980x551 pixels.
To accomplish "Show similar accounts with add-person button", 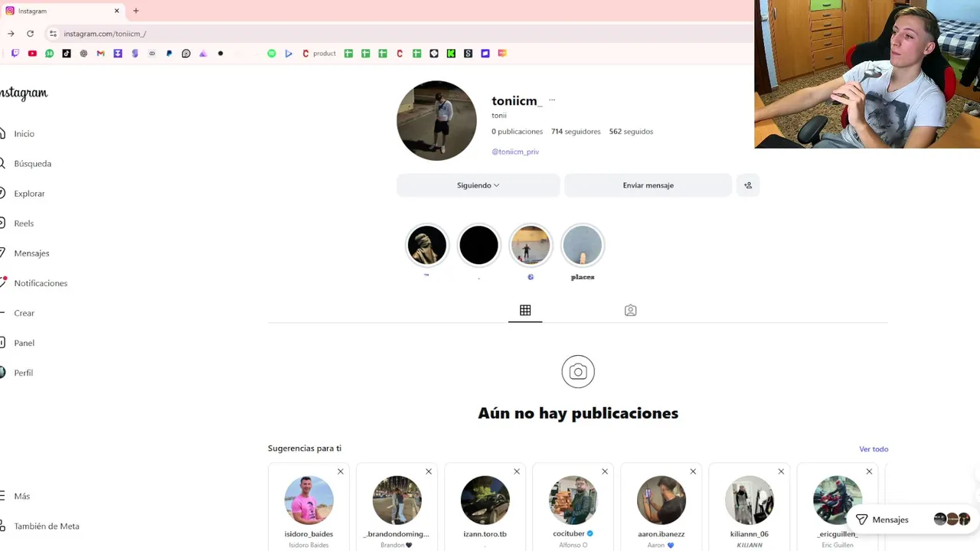I will [x=748, y=185].
